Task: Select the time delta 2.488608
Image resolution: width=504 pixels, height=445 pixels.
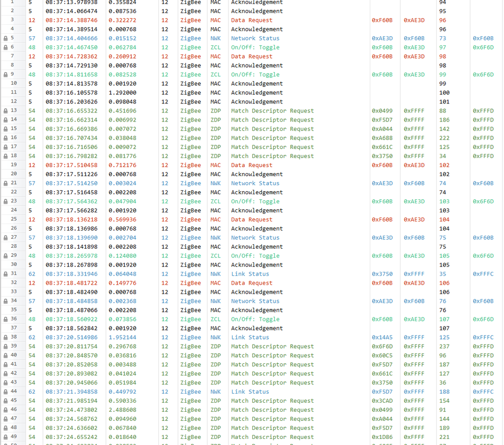Action: (123, 410)
